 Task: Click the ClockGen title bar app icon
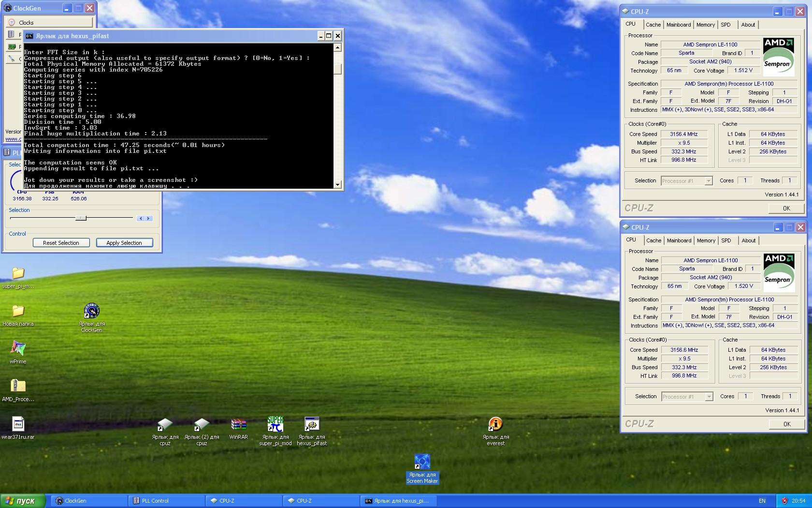click(8, 8)
